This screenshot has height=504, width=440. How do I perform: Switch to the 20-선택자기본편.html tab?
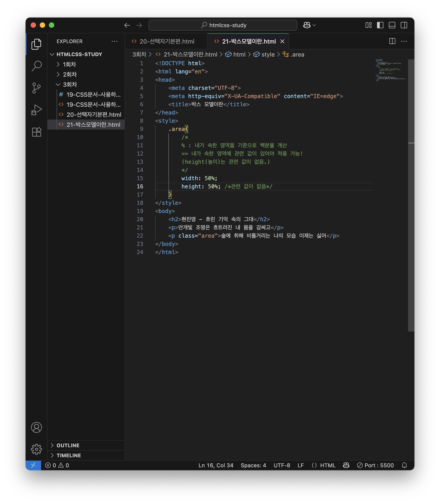point(167,41)
